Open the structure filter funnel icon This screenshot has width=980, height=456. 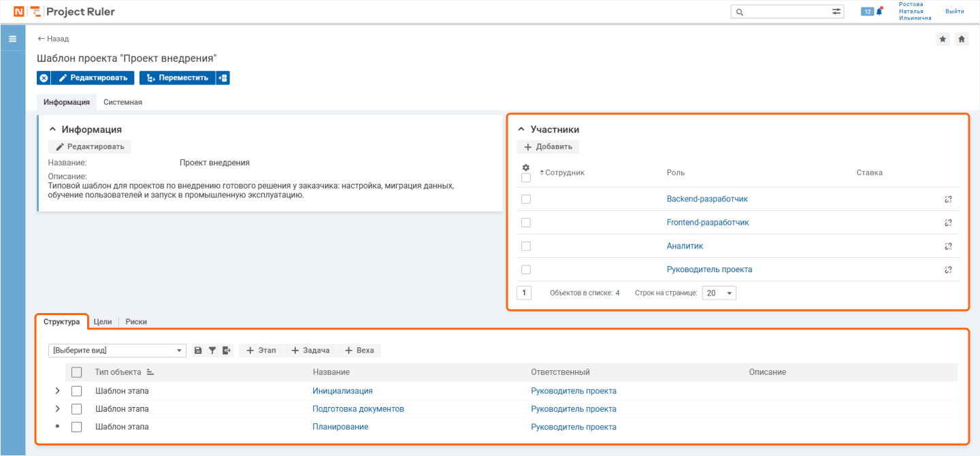pyautogui.click(x=212, y=351)
